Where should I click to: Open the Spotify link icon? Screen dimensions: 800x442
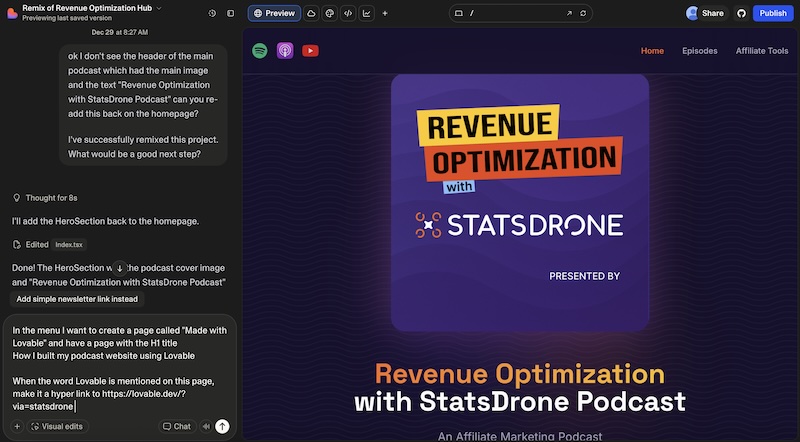pyautogui.click(x=260, y=51)
